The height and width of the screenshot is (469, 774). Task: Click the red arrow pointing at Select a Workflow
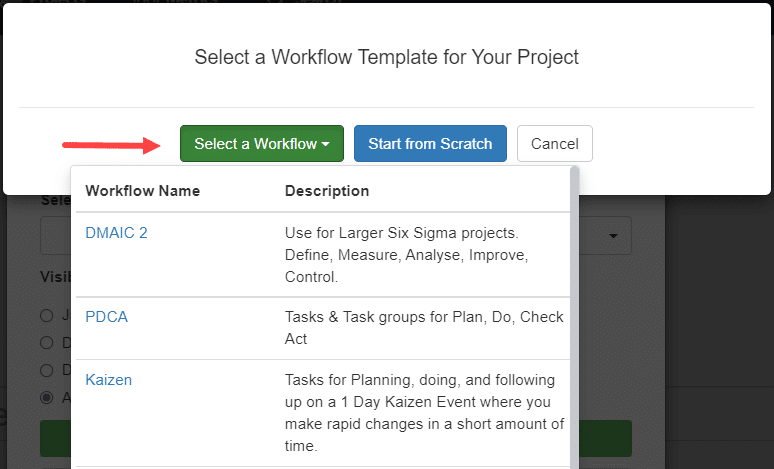click(112, 145)
